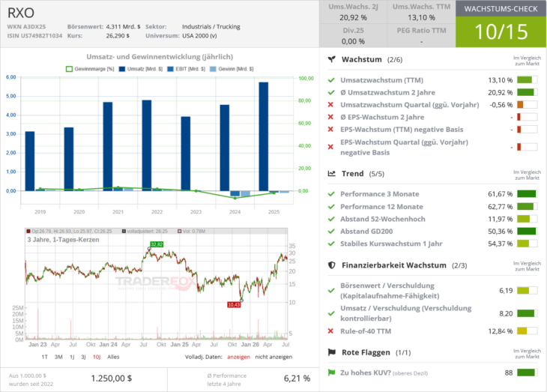Click the Finanzierbarkeit shield icon
The height and width of the screenshot is (392, 547).
click(332, 265)
